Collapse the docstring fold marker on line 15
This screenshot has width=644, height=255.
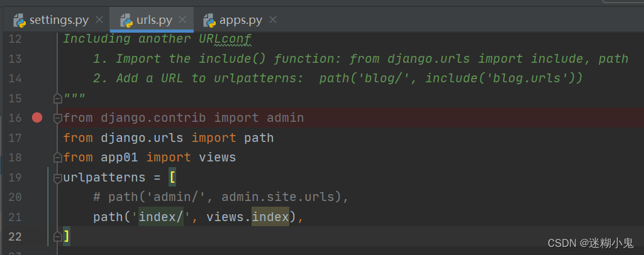pyautogui.click(x=57, y=99)
